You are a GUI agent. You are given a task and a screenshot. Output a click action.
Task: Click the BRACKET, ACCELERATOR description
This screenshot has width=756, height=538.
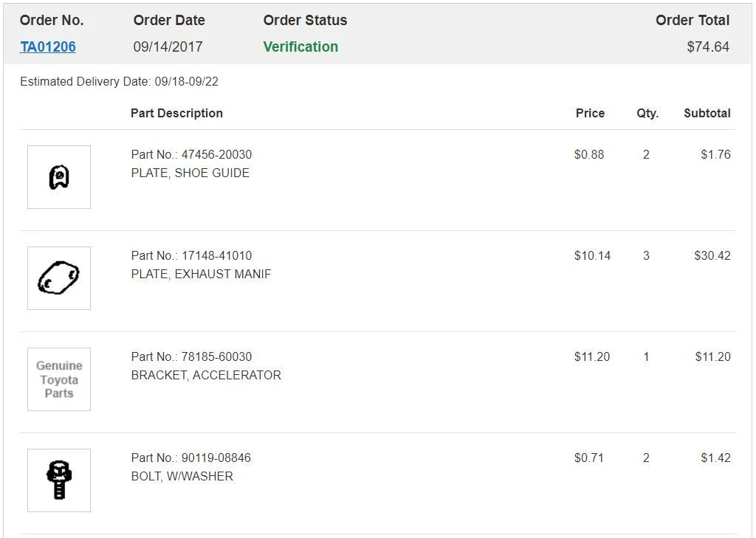pos(206,375)
